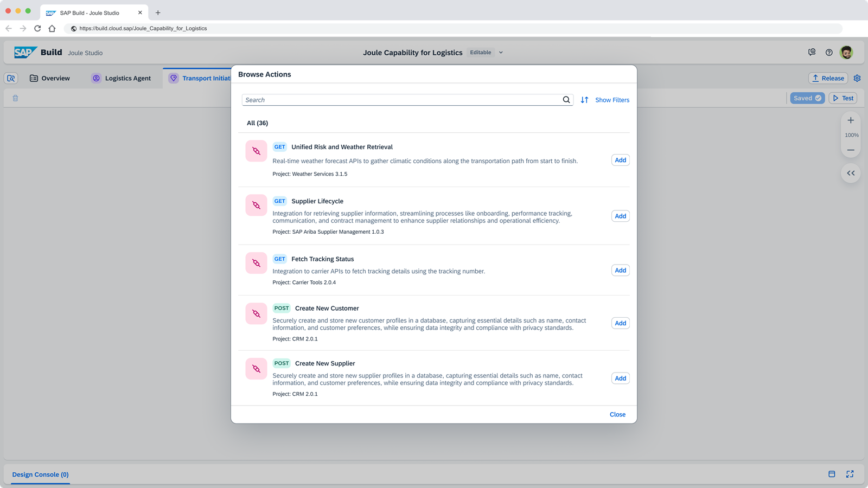868x488 pixels.
Task: Click the Supplier Lifecycle action title
Action: pos(317,201)
